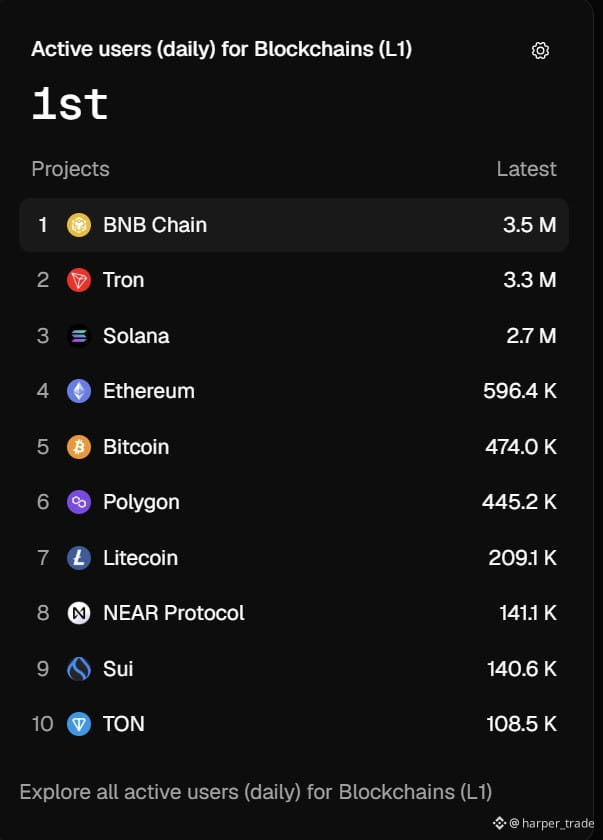This screenshot has width=603, height=840.
Task: Click the Latest column header
Action: point(526,169)
